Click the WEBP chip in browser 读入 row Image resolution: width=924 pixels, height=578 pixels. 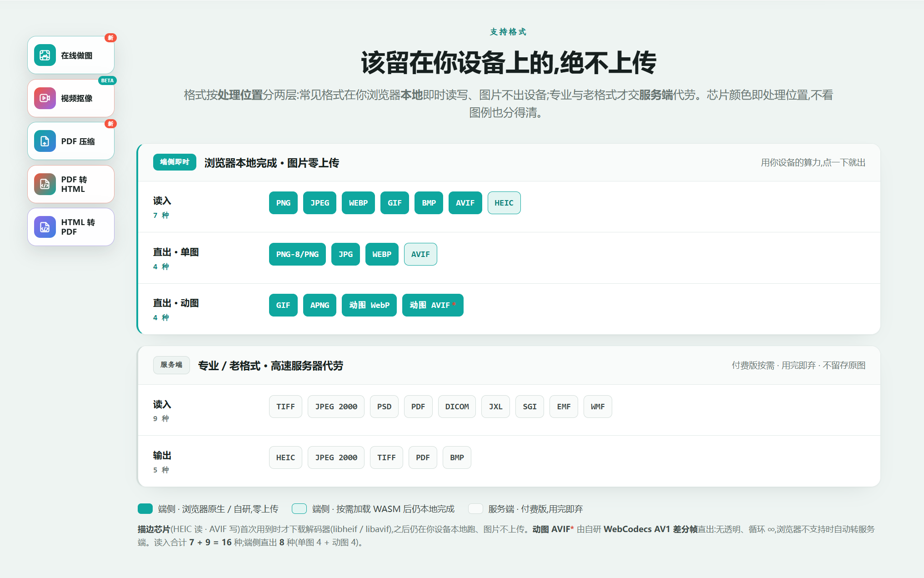tap(358, 203)
